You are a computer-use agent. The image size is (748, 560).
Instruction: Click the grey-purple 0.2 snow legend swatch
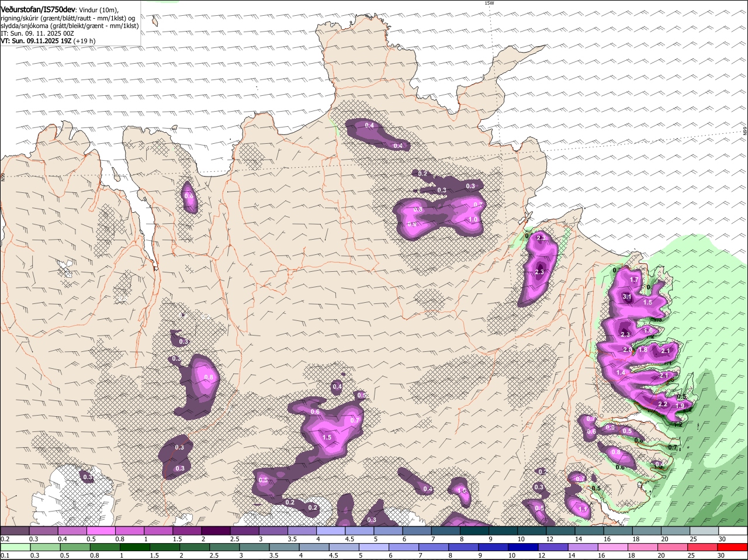15,531
